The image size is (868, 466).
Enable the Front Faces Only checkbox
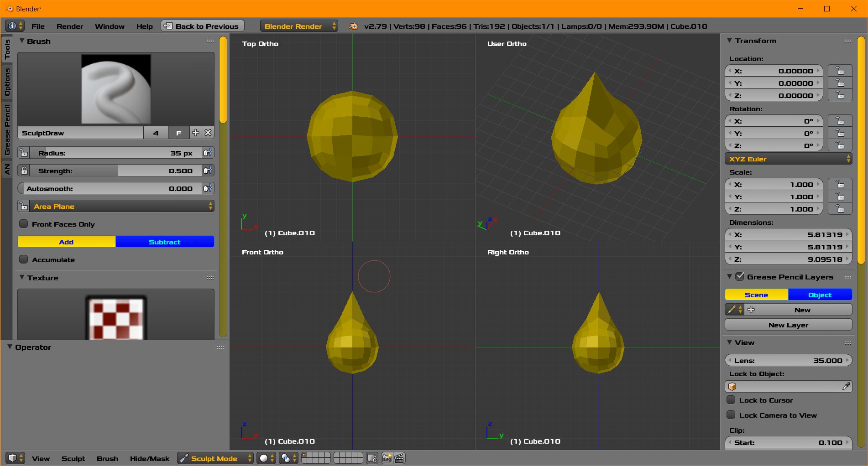(23, 224)
